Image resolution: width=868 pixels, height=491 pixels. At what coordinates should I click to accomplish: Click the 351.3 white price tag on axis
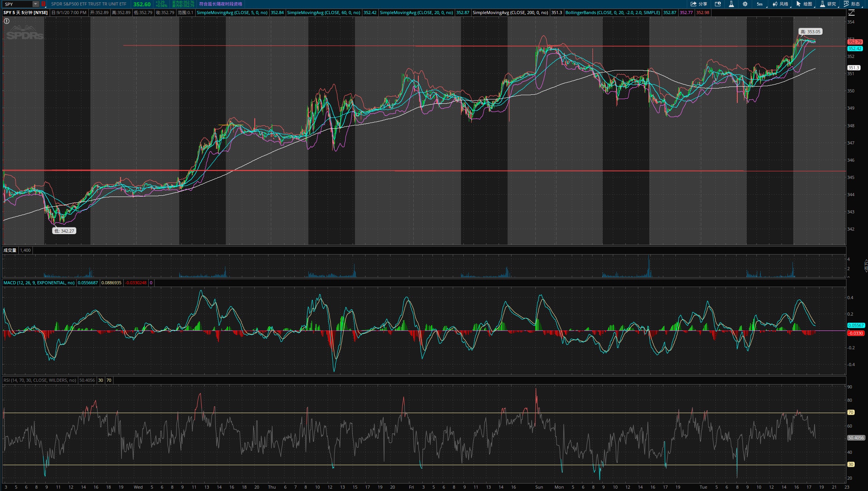[854, 68]
